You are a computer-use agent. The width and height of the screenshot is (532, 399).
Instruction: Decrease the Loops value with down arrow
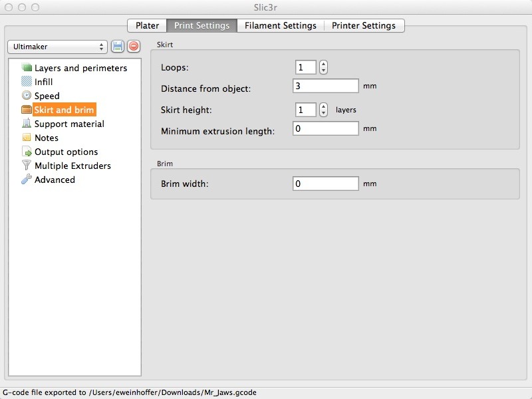click(323, 70)
